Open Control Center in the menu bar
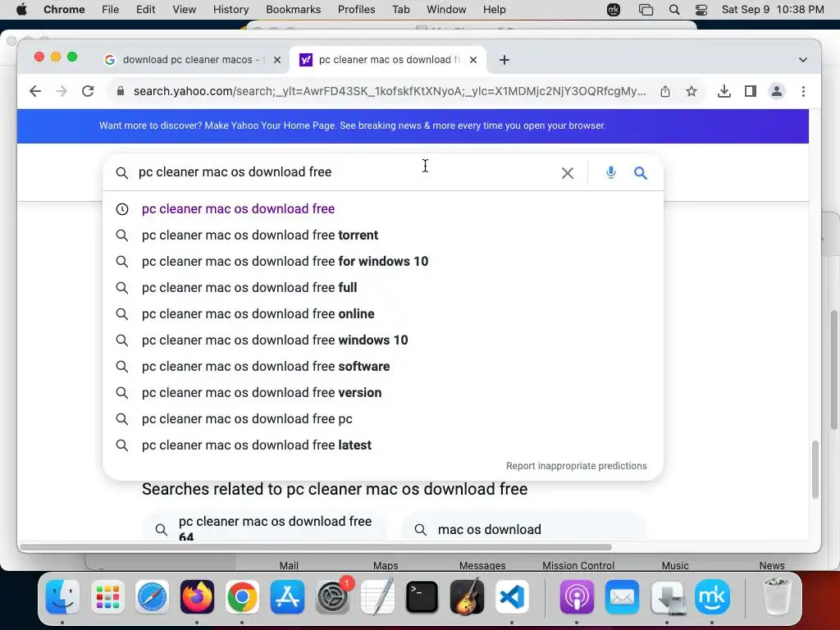The image size is (840, 630). [701, 10]
